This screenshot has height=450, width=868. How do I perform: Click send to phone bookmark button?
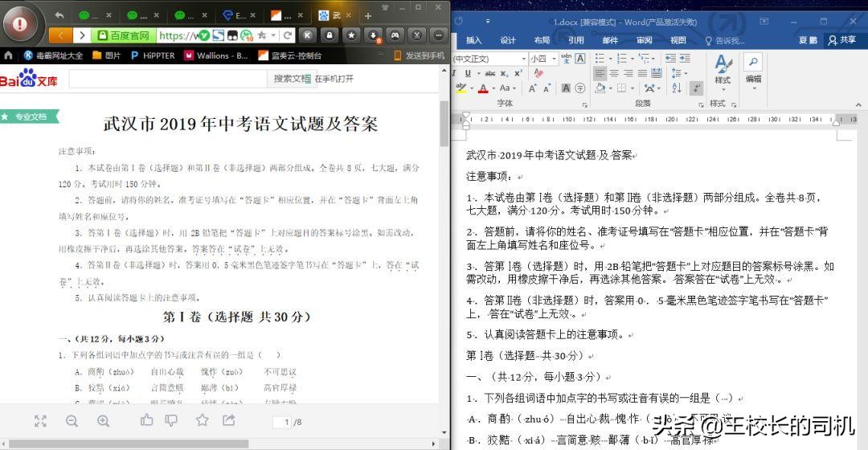point(419,55)
